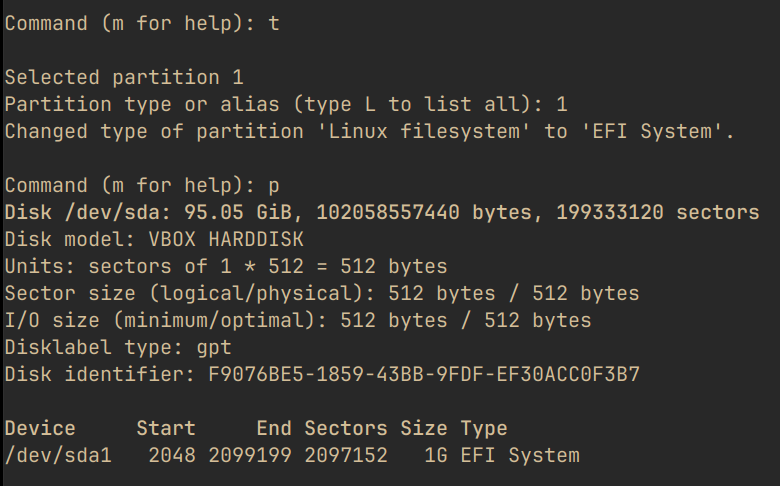Click the 'Selected partition 1' text line

tap(124, 77)
